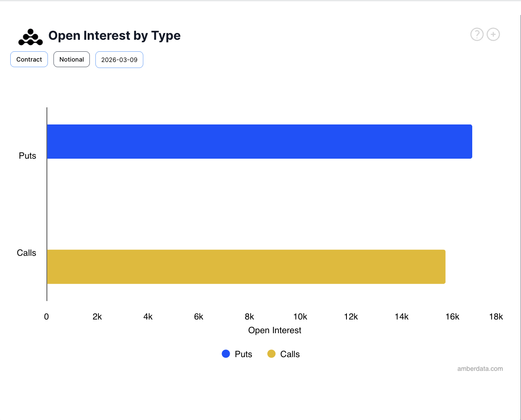Toggle the blue Puts legend dot
This screenshot has height=420, width=521.
[x=226, y=354]
